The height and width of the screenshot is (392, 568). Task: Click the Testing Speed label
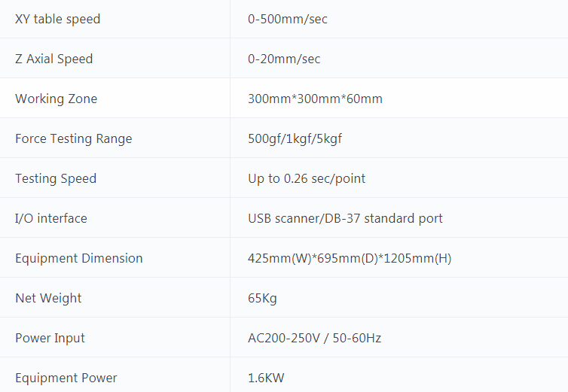pos(56,178)
